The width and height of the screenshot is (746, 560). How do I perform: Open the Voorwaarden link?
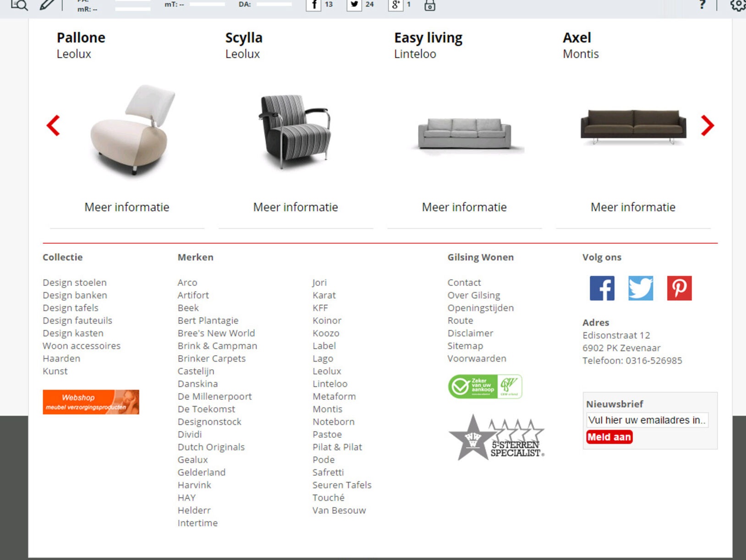coord(477,358)
